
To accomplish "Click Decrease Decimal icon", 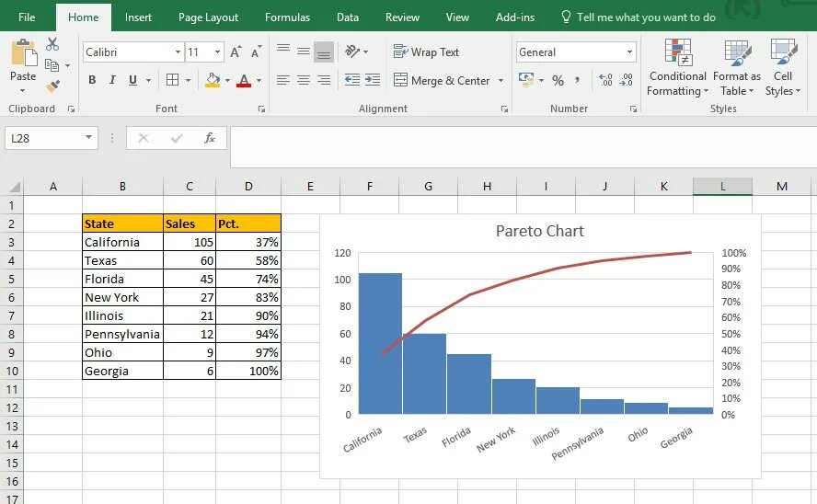I will [626, 80].
